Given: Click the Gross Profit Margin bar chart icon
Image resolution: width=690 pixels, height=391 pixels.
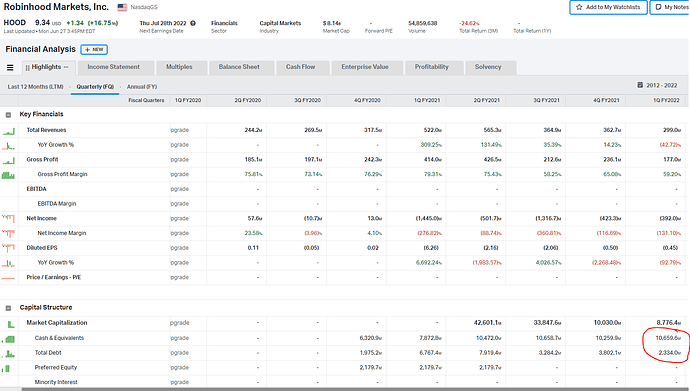Looking at the screenshot, I should (8, 175).
